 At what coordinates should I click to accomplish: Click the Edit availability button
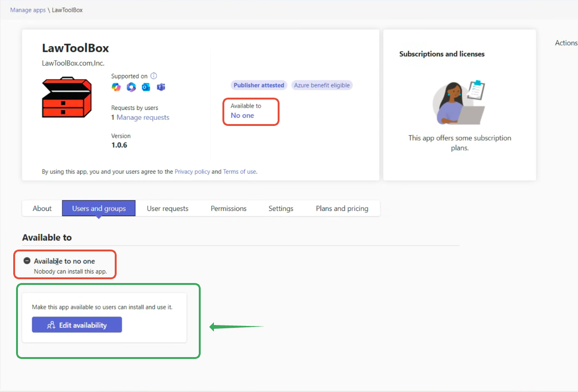coord(77,325)
